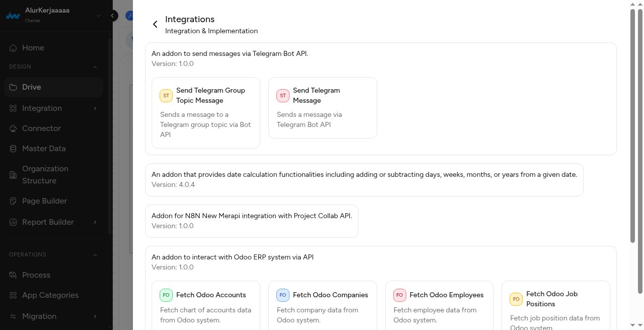Expand the Report Builder submenu chevron
This screenshot has height=330, width=644.
click(95, 222)
